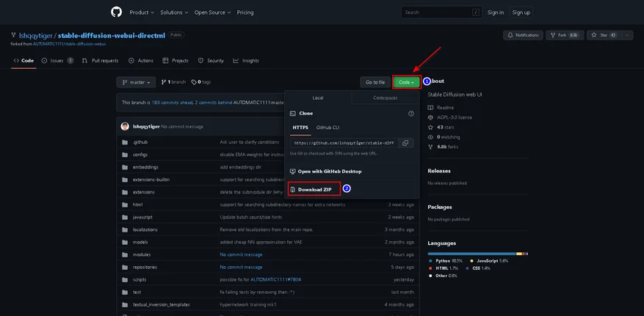View the 0 tags link
This screenshot has width=644, height=316.
pyautogui.click(x=201, y=82)
